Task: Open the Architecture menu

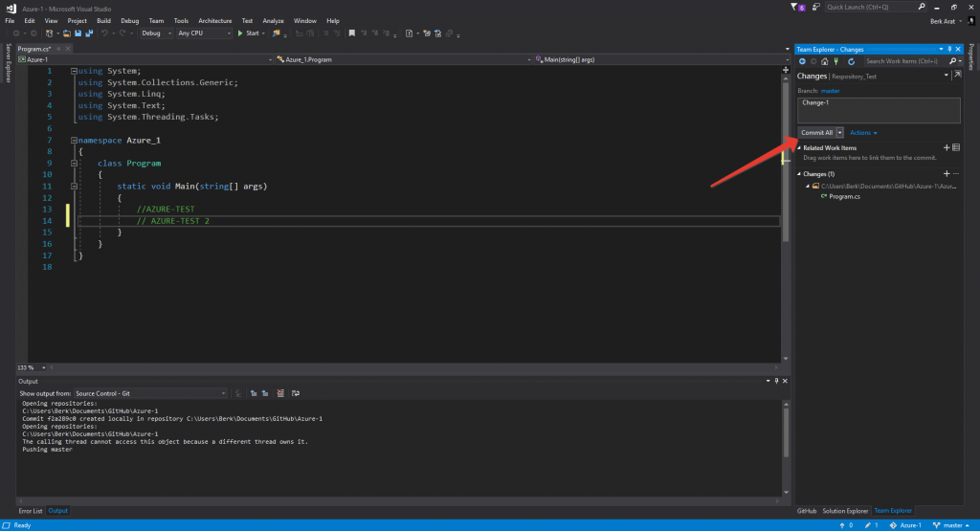Action: [x=215, y=21]
